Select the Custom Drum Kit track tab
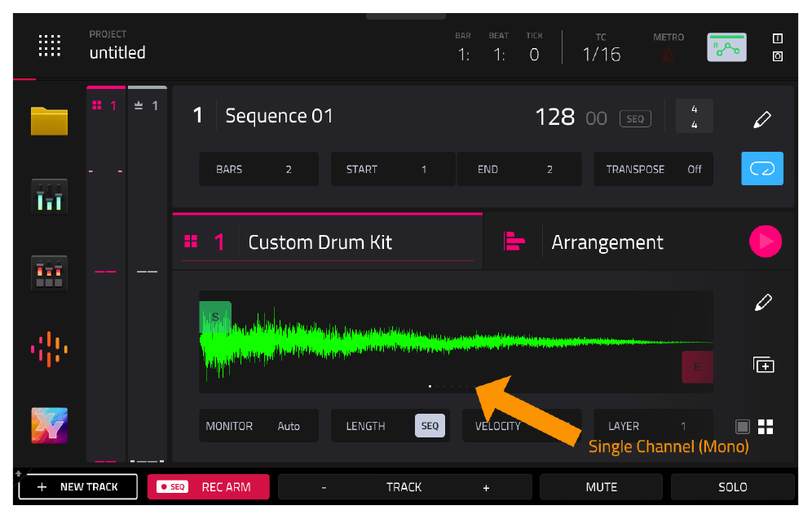812x519 pixels. [x=327, y=242]
